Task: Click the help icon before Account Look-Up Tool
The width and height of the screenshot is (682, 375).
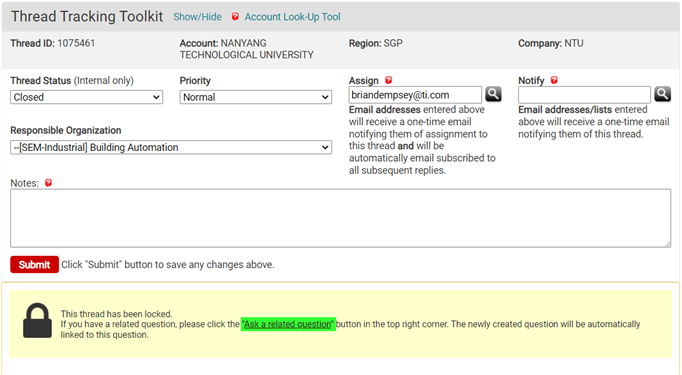Action: (235, 17)
